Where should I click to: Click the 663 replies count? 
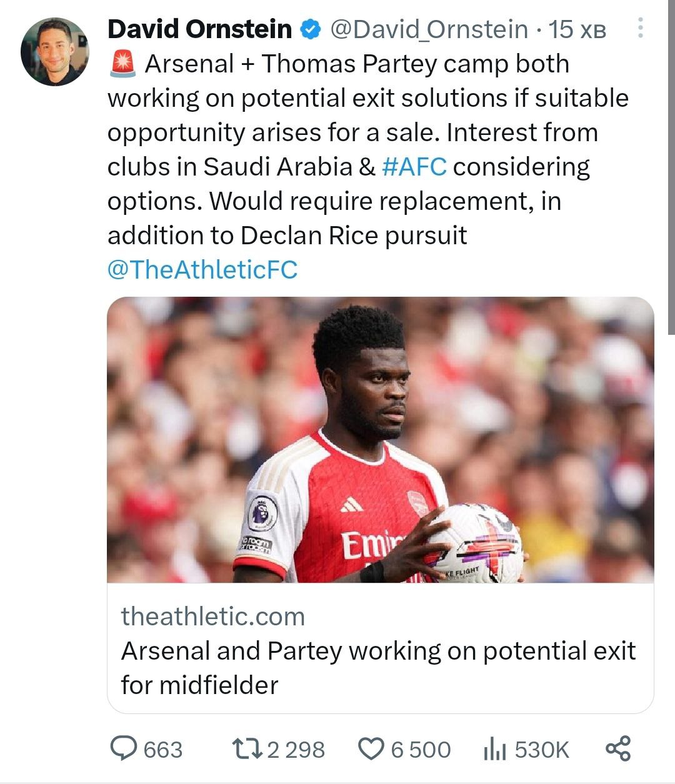[x=163, y=749]
